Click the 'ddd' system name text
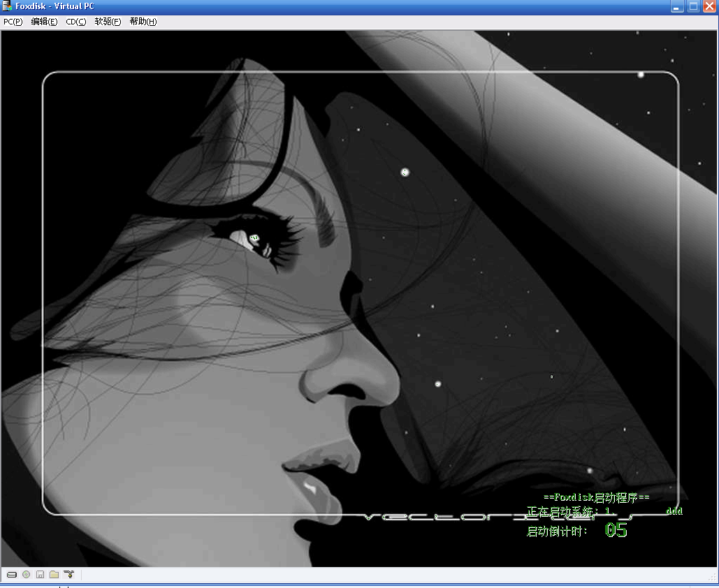 click(674, 511)
